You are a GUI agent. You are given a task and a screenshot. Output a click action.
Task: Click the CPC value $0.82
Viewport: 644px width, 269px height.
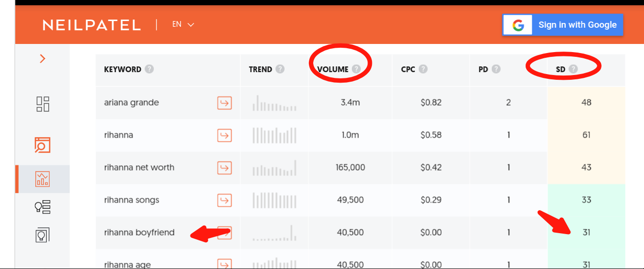[431, 103]
